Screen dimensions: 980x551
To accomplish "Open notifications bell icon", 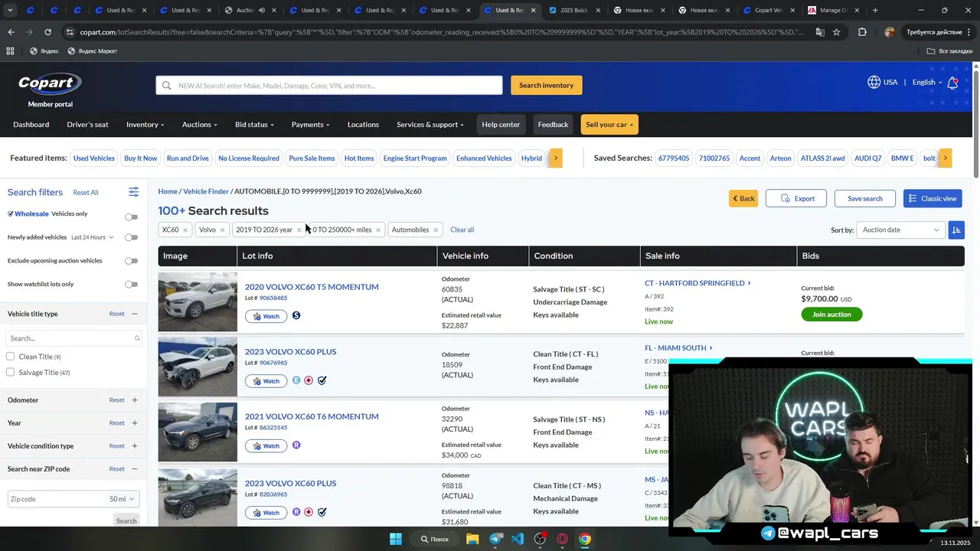I will 952,83.
